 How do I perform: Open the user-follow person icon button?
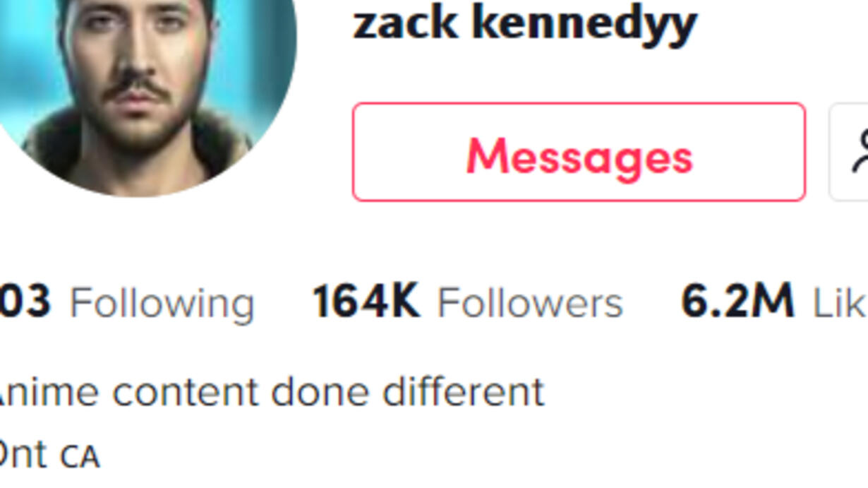[x=849, y=152]
